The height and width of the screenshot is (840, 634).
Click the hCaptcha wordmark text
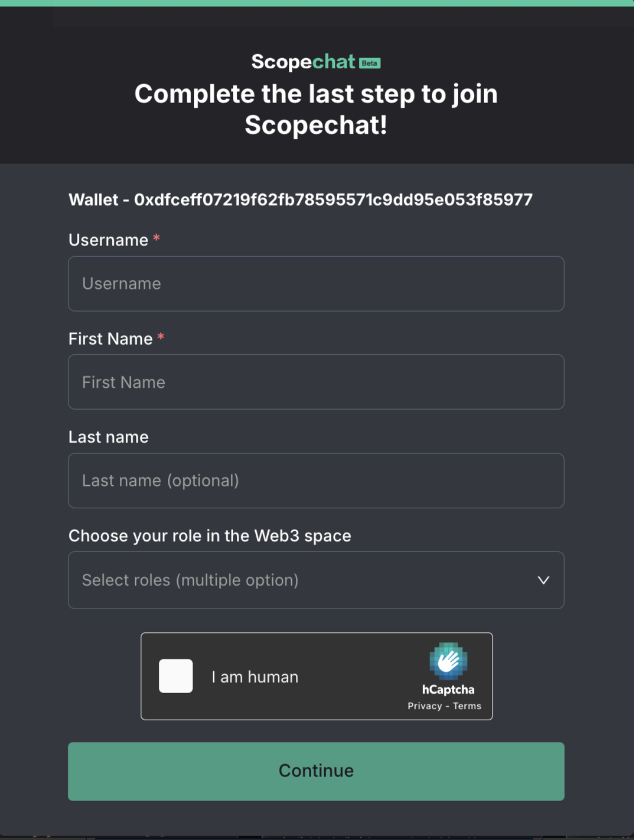tap(448, 690)
